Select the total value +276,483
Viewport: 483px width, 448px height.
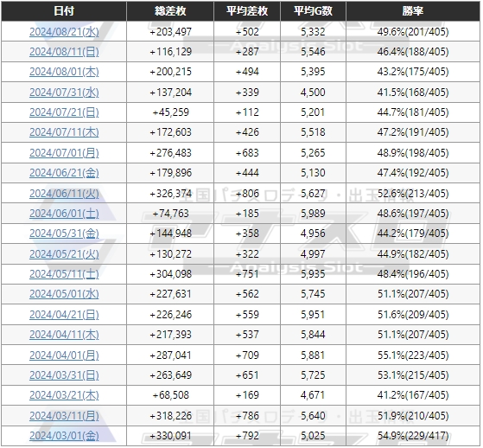tap(170, 153)
